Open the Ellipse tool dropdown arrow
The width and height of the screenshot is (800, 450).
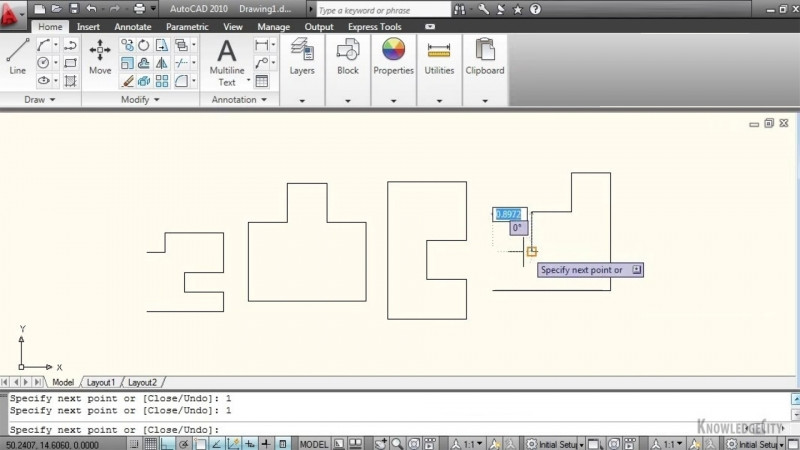[56, 81]
